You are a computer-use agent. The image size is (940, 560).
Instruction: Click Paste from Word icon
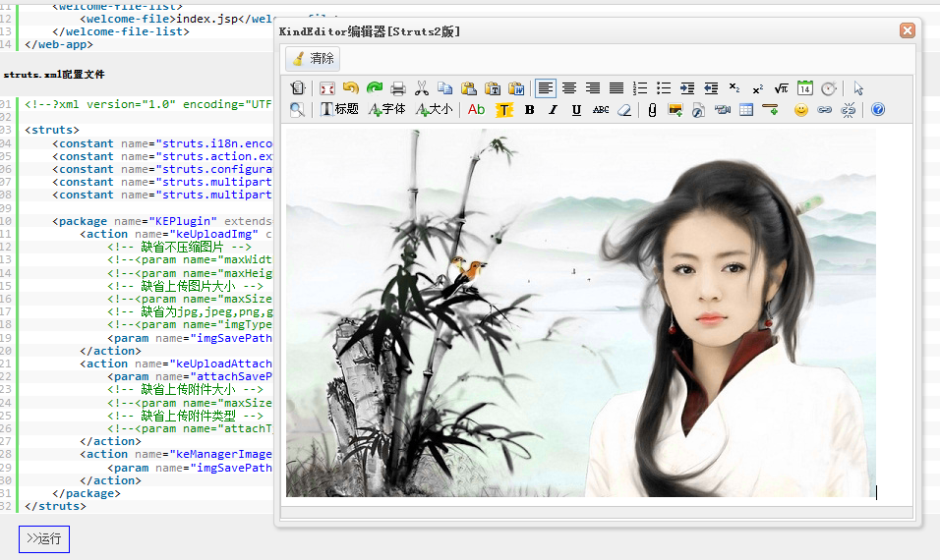tap(516, 88)
